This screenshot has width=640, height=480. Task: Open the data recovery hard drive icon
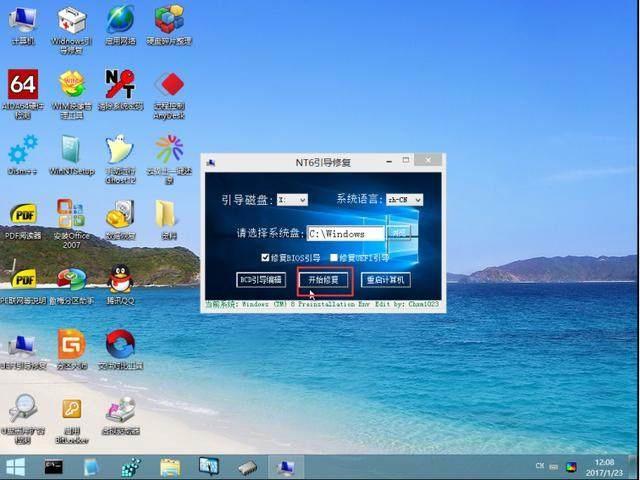point(120,220)
